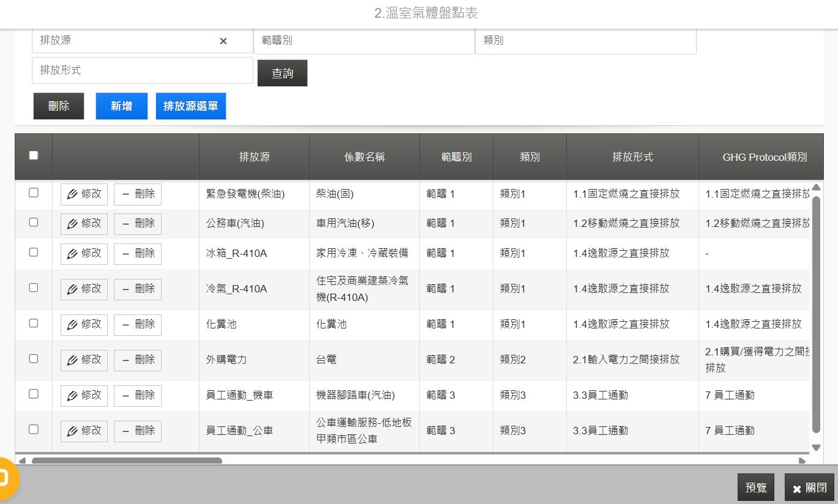Open the orange chat bubble icon
Image resolution: width=838 pixels, height=504 pixels.
pyautogui.click(x=6, y=477)
